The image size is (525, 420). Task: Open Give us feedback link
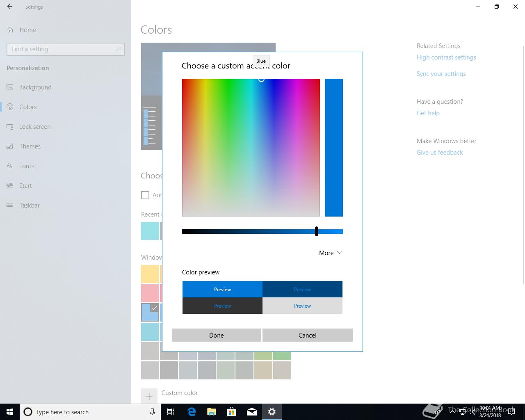(x=440, y=153)
